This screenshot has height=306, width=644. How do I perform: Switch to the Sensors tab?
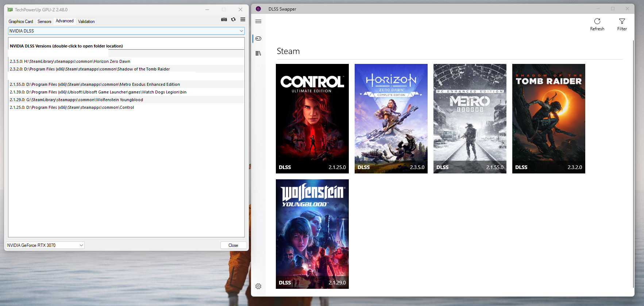tap(45, 22)
